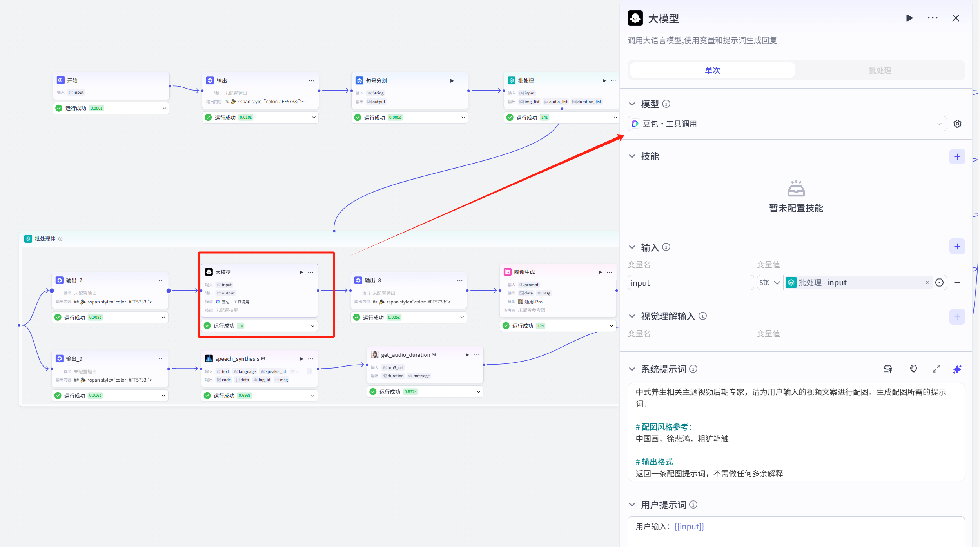Remove input variable with minus button

pos(957,283)
